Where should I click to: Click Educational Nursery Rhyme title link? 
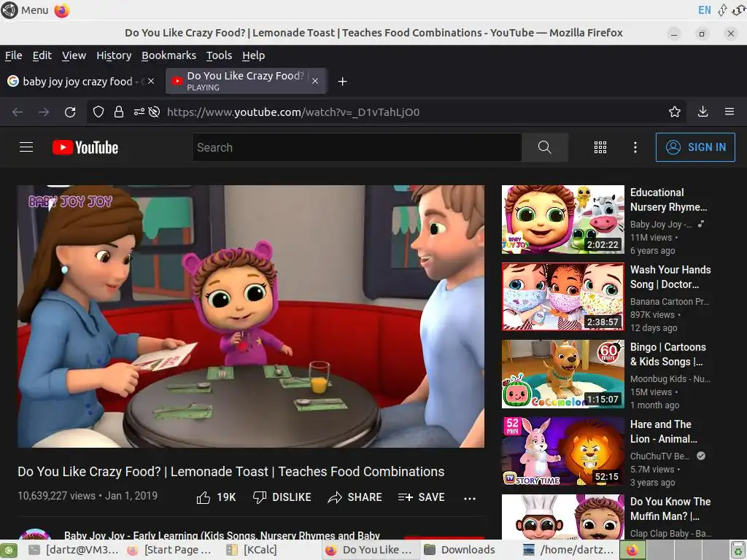[x=668, y=200]
